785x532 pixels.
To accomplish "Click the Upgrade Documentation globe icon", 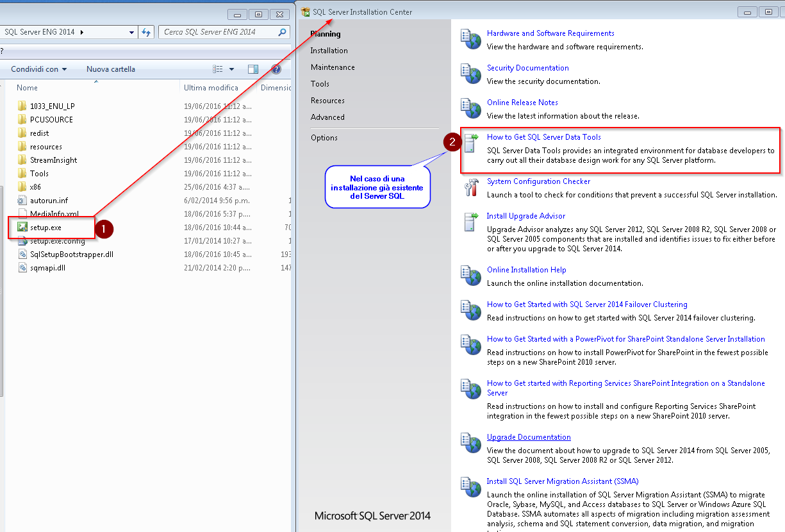I will [x=472, y=442].
